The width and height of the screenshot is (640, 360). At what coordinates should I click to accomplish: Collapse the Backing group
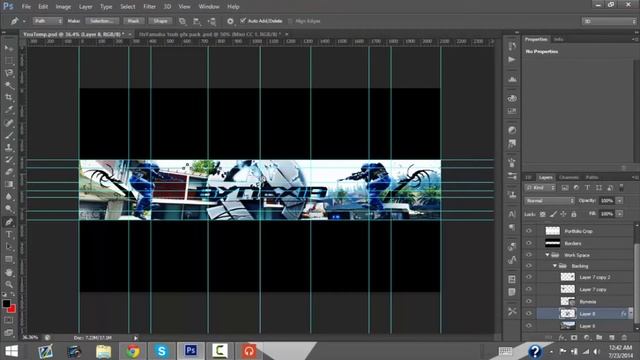(555, 266)
